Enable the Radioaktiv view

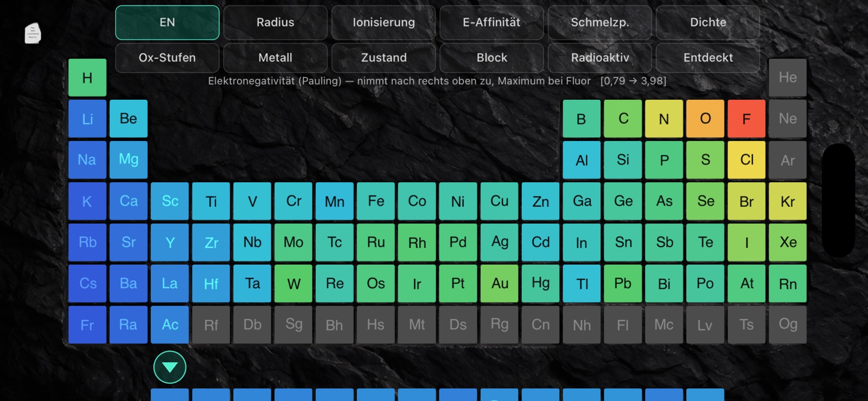pos(600,58)
